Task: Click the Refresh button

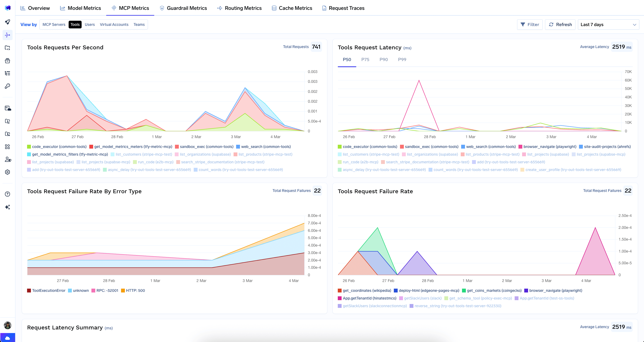Action: click(x=560, y=24)
